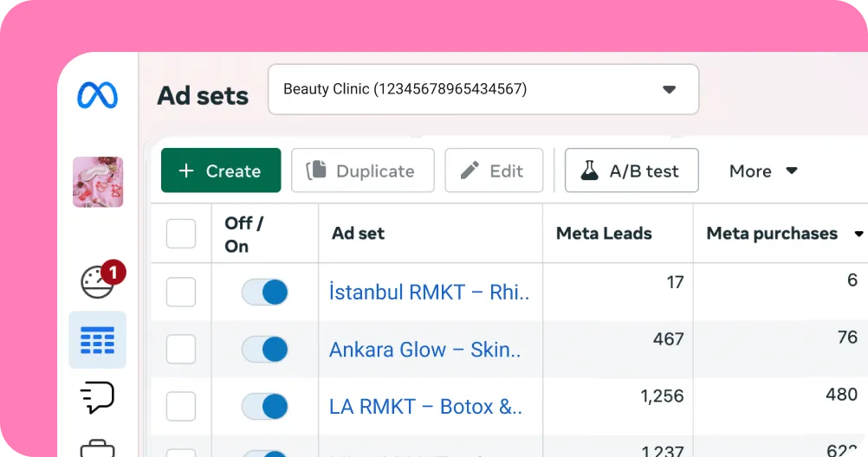
Task: Click the Meta Leads column header
Action: click(604, 234)
